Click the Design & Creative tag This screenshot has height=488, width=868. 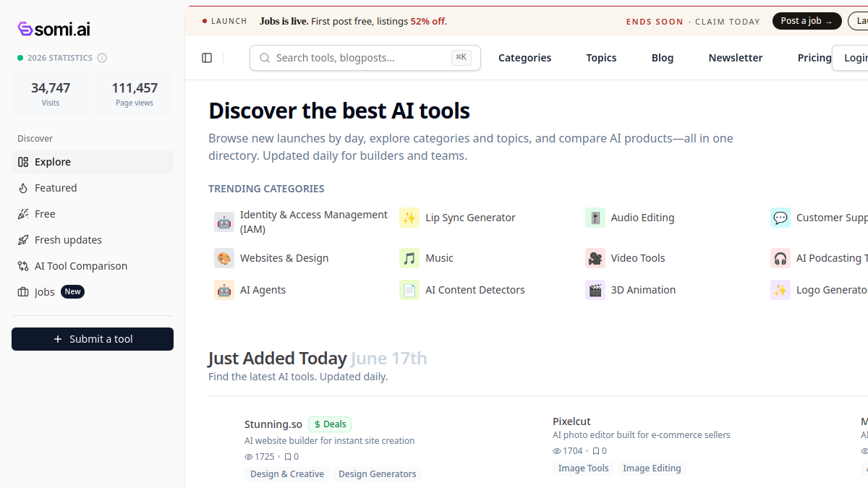(287, 474)
